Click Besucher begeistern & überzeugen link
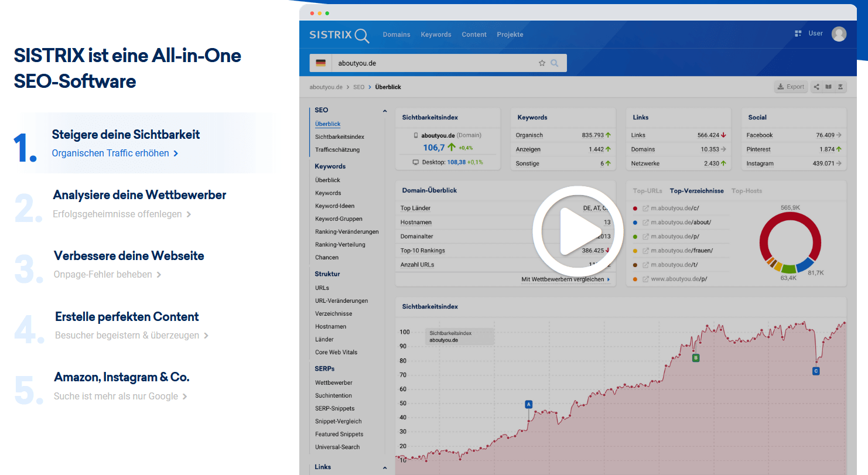 click(x=132, y=336)
